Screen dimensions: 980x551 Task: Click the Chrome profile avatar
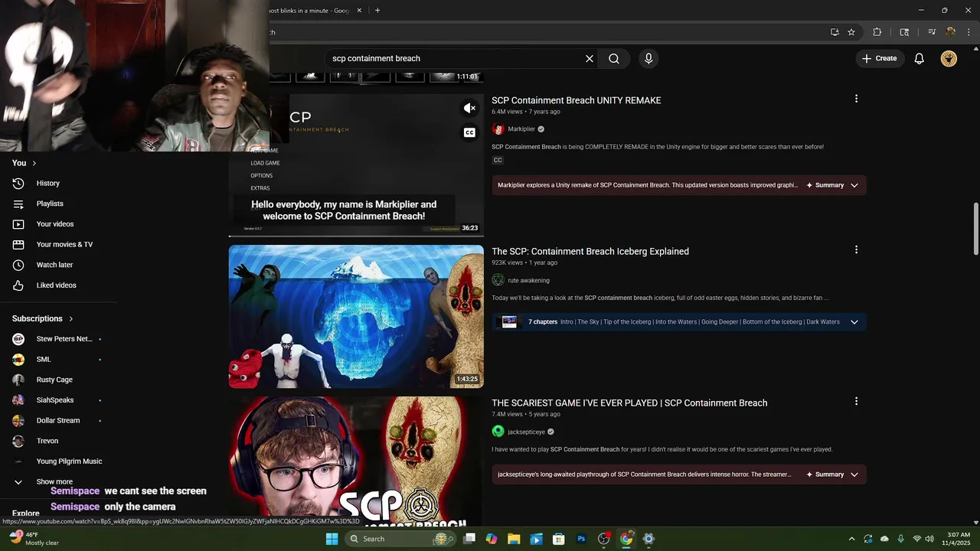[951, 32]
